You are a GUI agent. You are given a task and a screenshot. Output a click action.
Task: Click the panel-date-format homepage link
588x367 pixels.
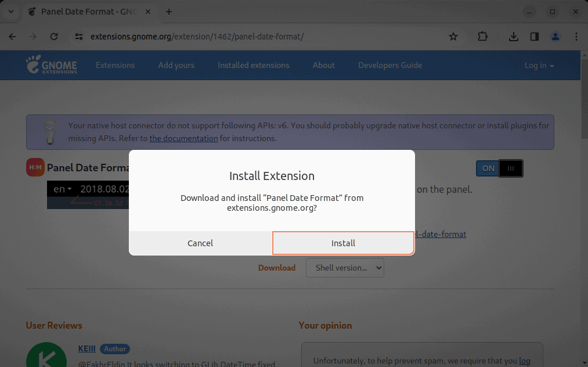440,234
